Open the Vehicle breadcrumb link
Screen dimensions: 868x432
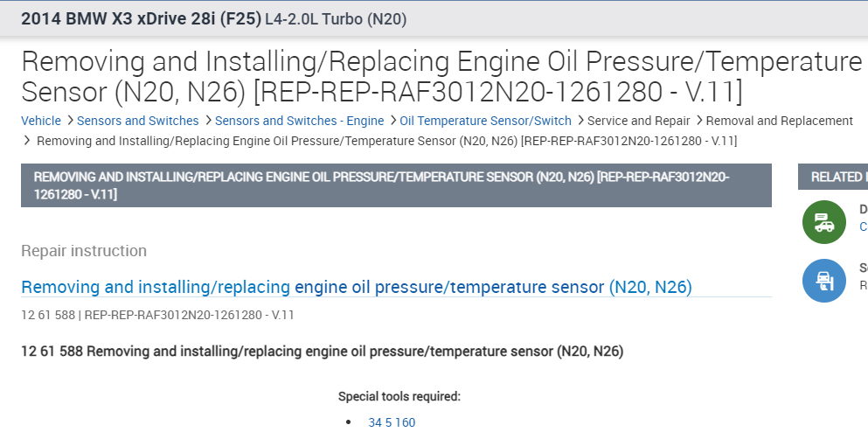41,121
